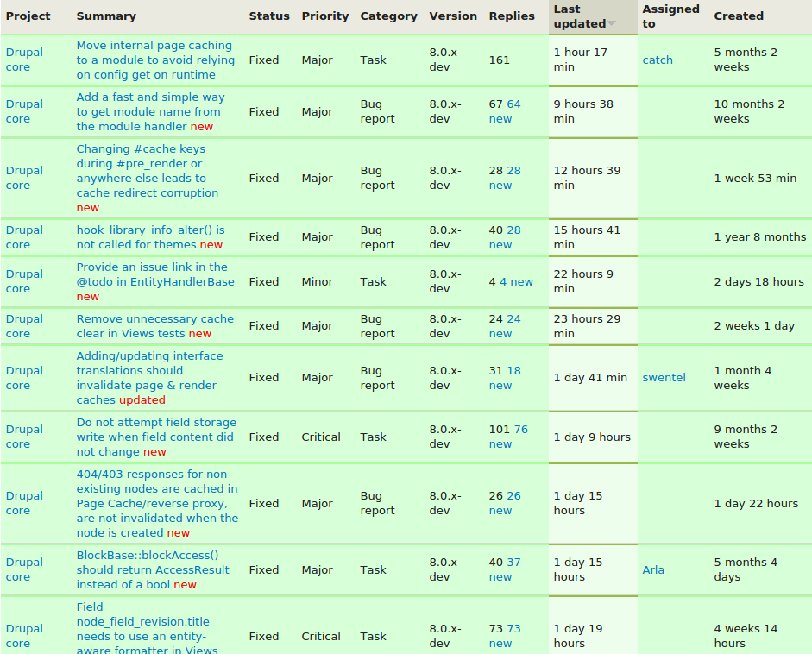Open issue 'Changing #cache keys during #pre_render'
Viewport: 812px width, 654px height.
coord(147,171)
